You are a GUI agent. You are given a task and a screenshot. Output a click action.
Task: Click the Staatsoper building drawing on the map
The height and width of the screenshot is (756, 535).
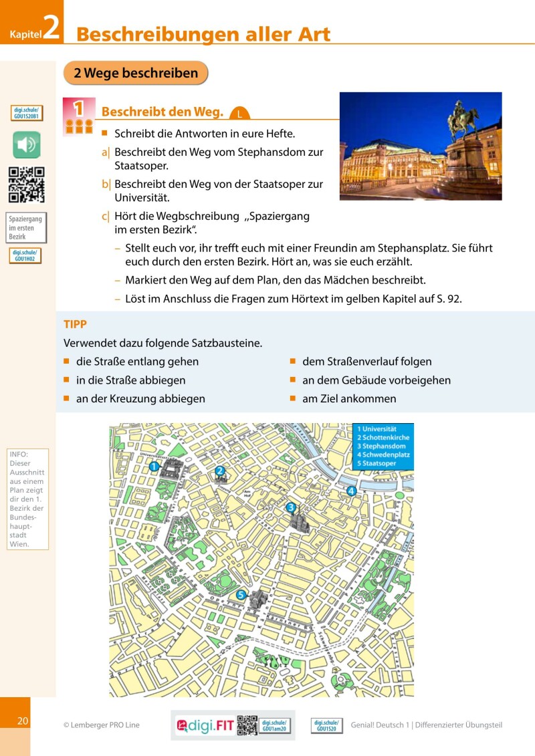[x=258, y=600]
